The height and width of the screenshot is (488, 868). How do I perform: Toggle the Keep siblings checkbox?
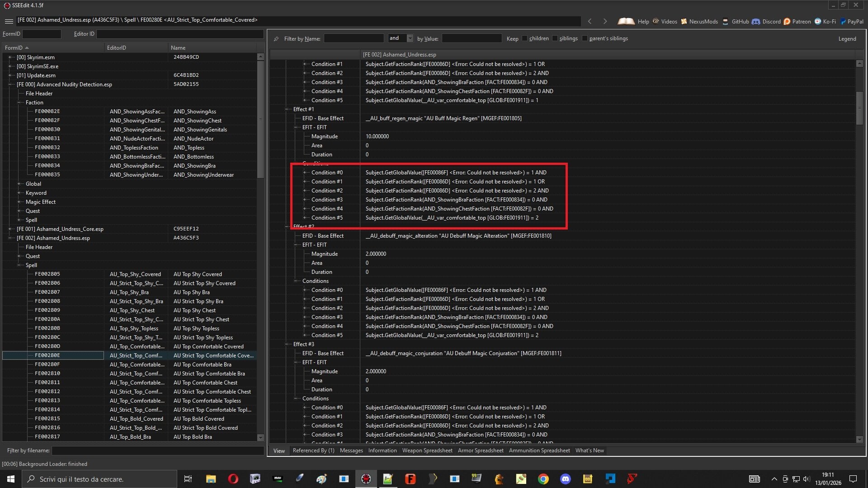(555, 38)
